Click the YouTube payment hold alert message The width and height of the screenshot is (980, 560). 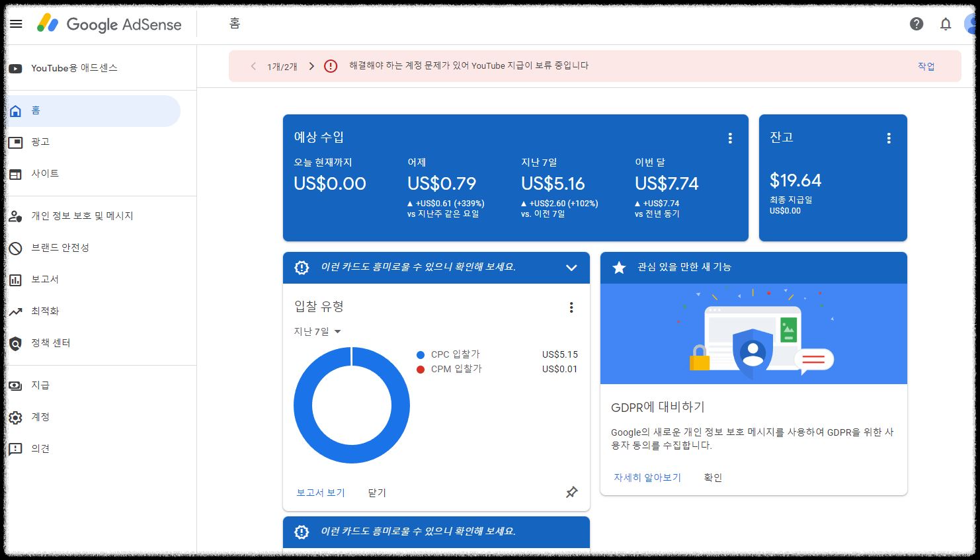(x=469, y=65)
